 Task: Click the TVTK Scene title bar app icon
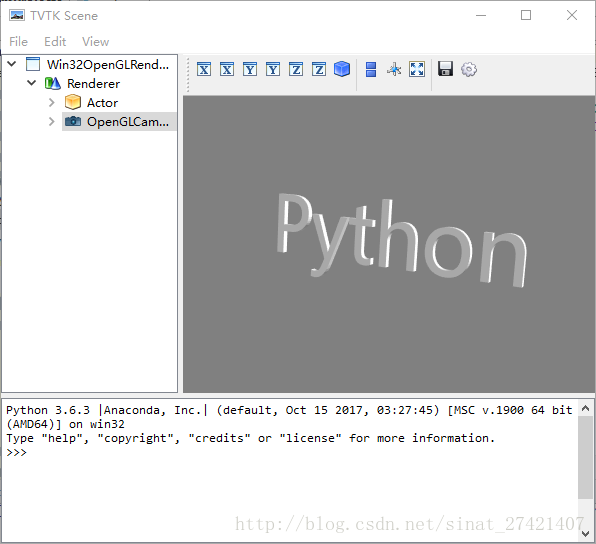coord(17,16)
